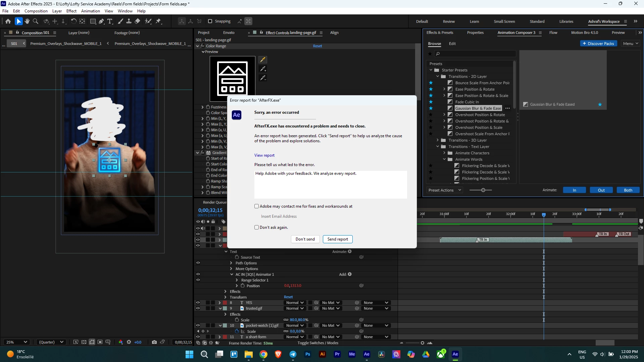Select the Hand tool
This screenshot has width=644, height=362.
[27, 21]
